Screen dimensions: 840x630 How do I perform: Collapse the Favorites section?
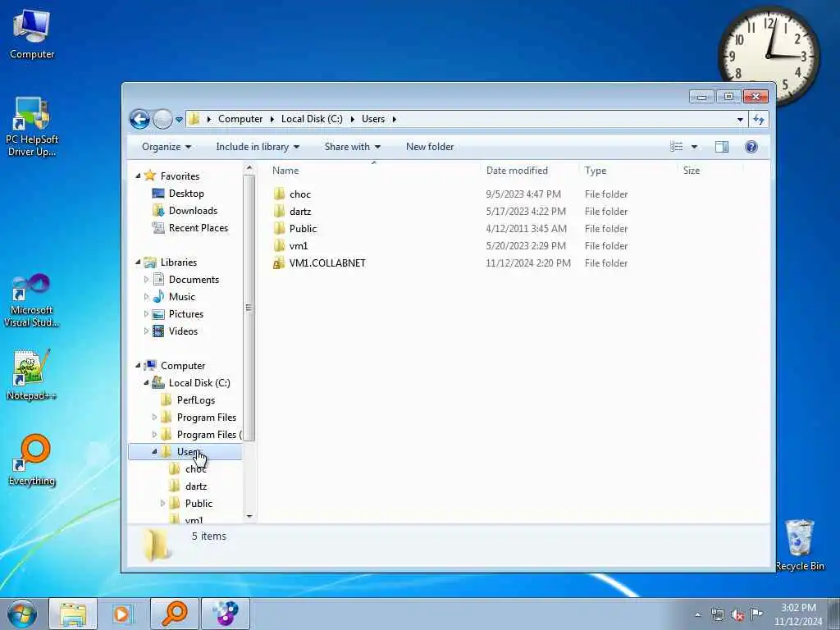pyautogui.click(x=138, y=176)
